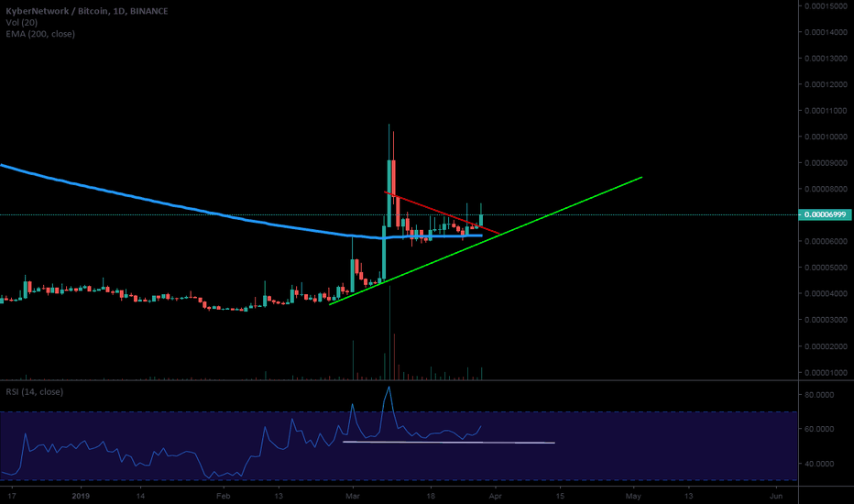Click the tallest volume bar
This screenshot has width=854, height=504.
390,333
